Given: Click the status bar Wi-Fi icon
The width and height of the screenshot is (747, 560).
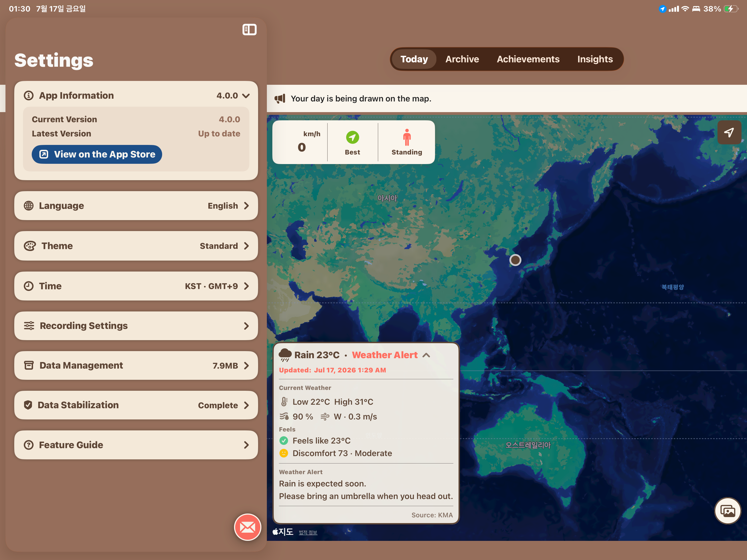Looking at the screenshot, I should 685,9.
